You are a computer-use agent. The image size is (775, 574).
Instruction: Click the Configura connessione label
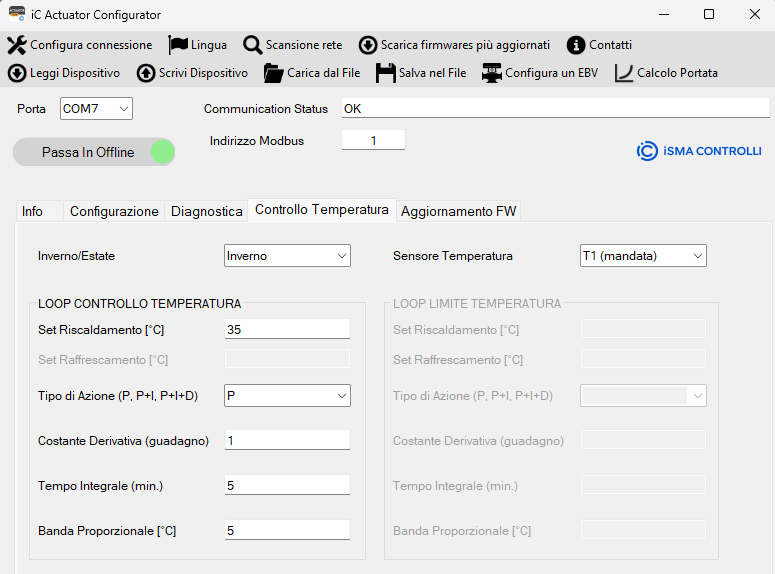[x=91, y=45]
